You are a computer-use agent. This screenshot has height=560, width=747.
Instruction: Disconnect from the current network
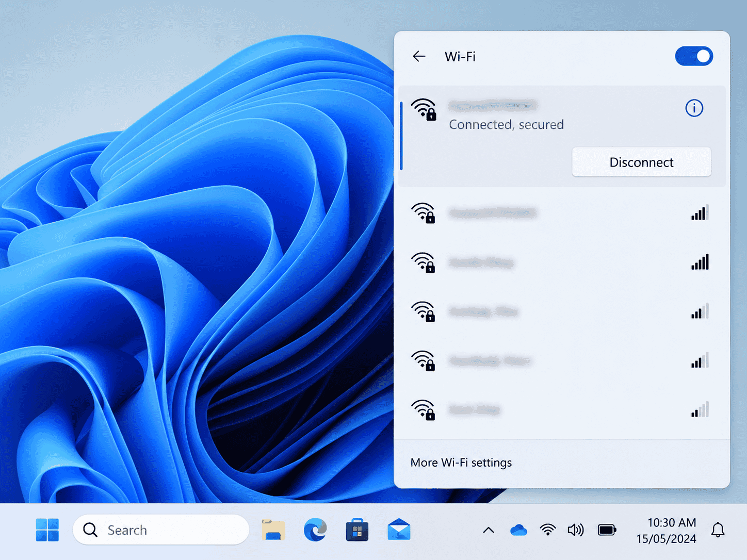click(x=641, y=162)
